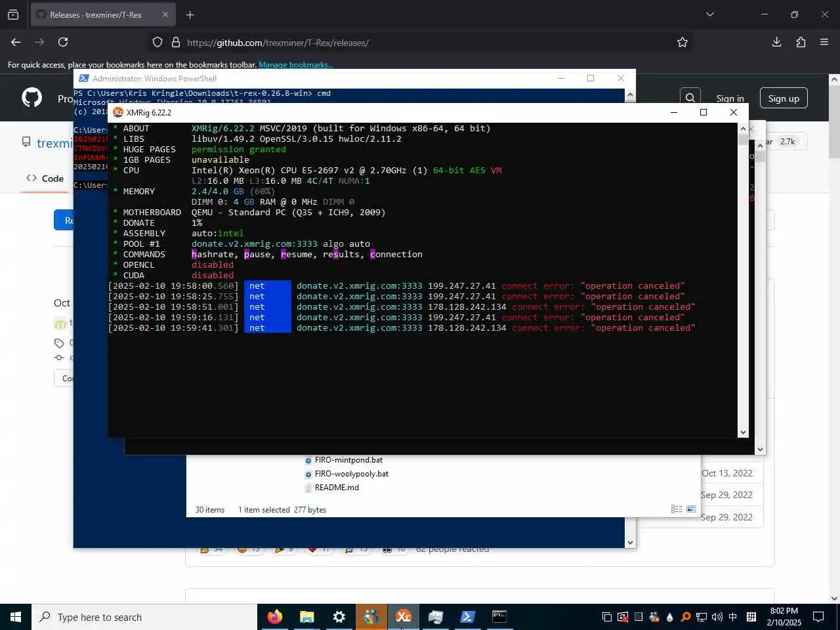Open Firefox from the taskbar
The width and height of the screenshot is (840, 630).
coord(275,617)
